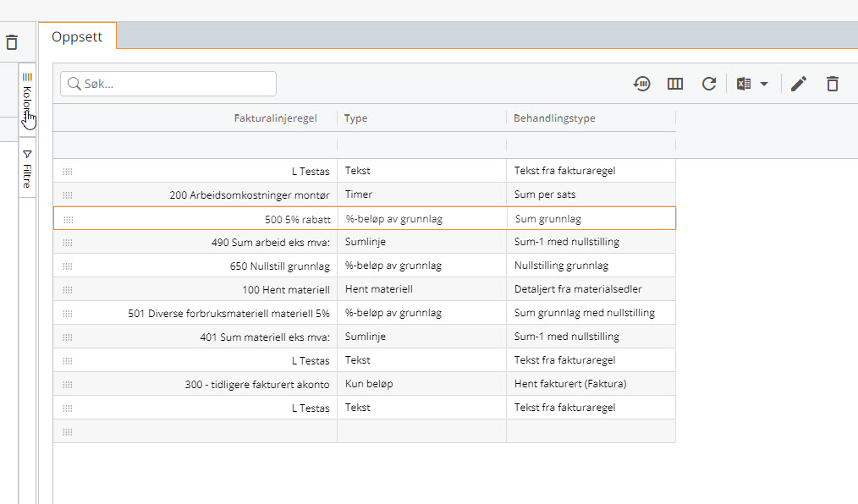Delete row using toolbar trash icon
The width and height of the screenshot is (858, 504).
[x=833, y=84]
